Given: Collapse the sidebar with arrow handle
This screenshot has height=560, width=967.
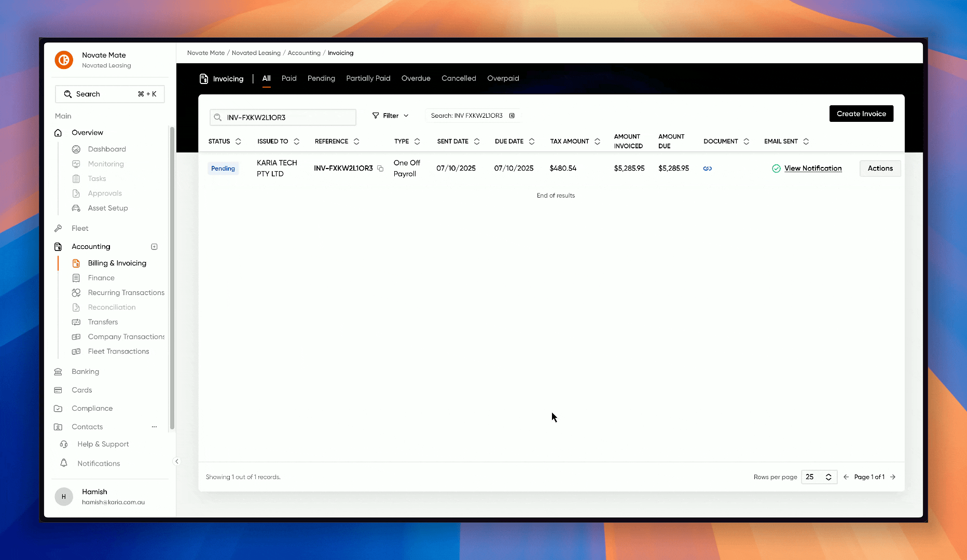Looking at the screenshot, I should tap(177, 461).
